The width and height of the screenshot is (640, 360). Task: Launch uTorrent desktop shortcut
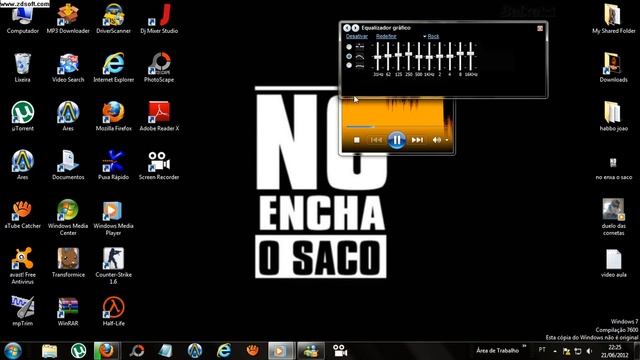(x=22, y=116)
